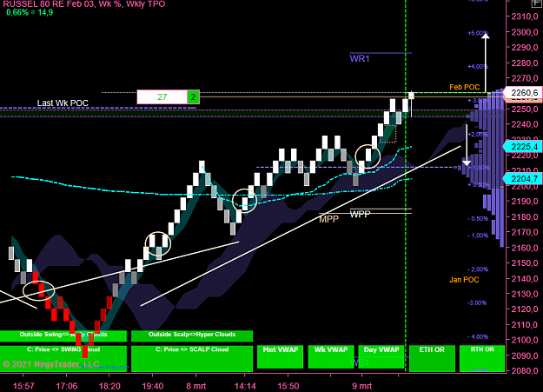543x392 pixels.
Task: Click the cyan price marker 2204,7
Action: [x=523, y=178]
